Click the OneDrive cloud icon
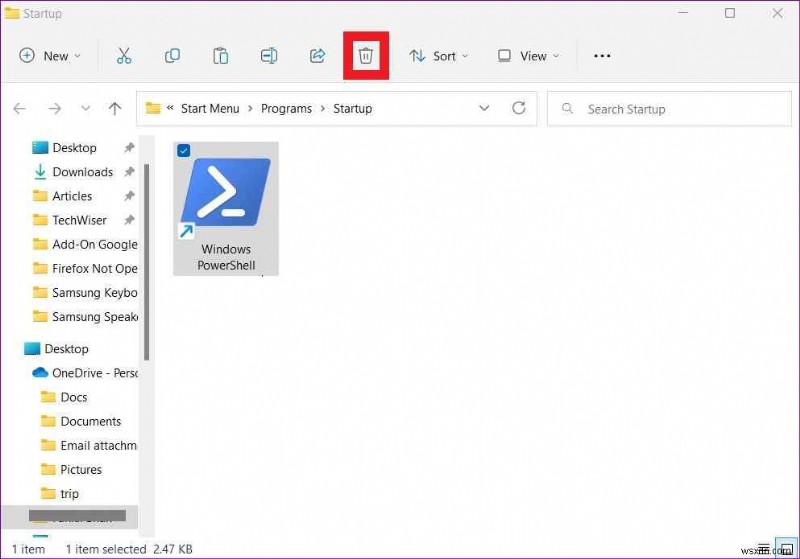Screen dimensions: 800x559 point(40,373)
